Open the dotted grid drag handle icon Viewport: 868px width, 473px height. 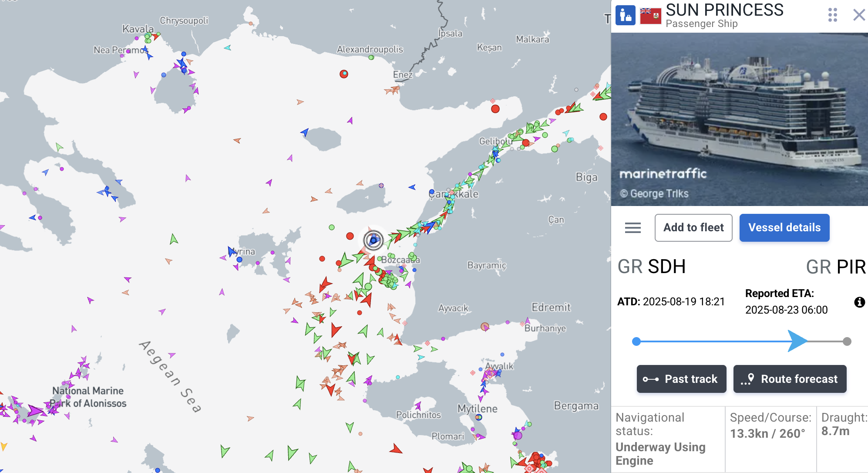pos(832,15)
